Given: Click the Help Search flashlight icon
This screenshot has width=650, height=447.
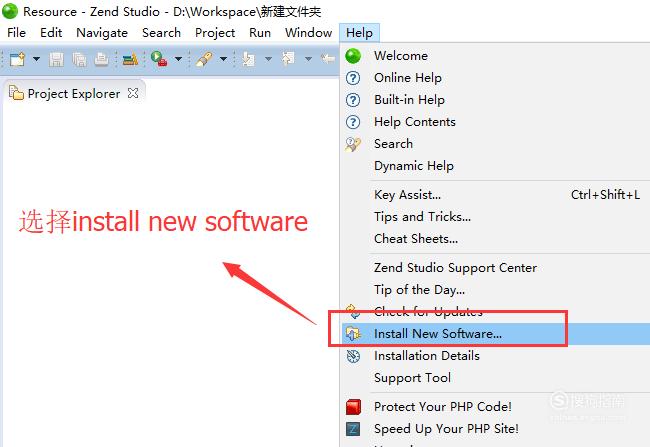Looking at the screenshot, I should coord(353,144).
